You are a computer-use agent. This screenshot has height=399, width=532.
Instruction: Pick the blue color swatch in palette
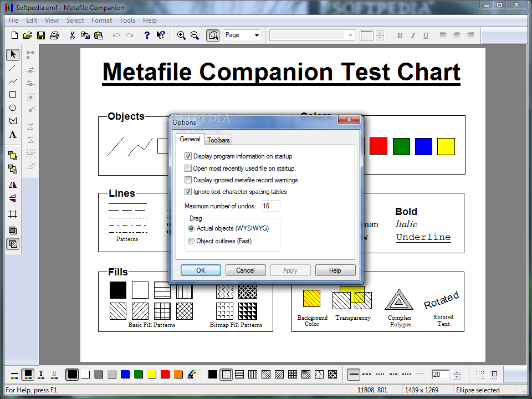pyautogui.click(x=125, y=374)
